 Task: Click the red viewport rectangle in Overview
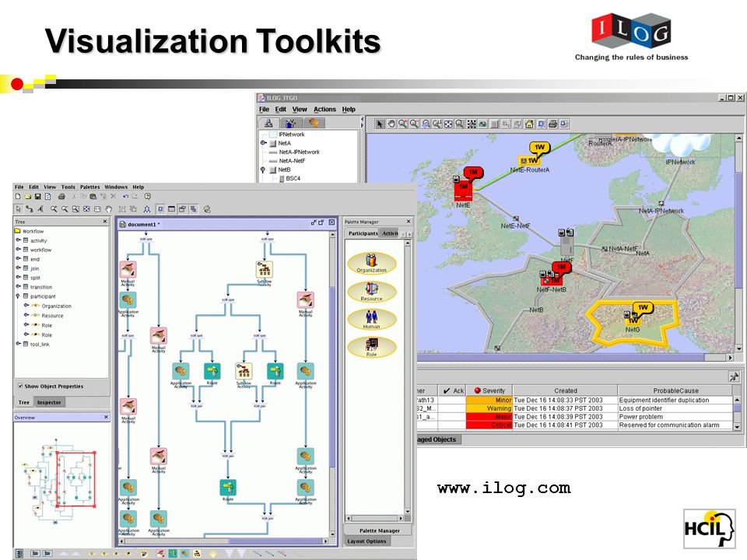[x=75, y=480]
